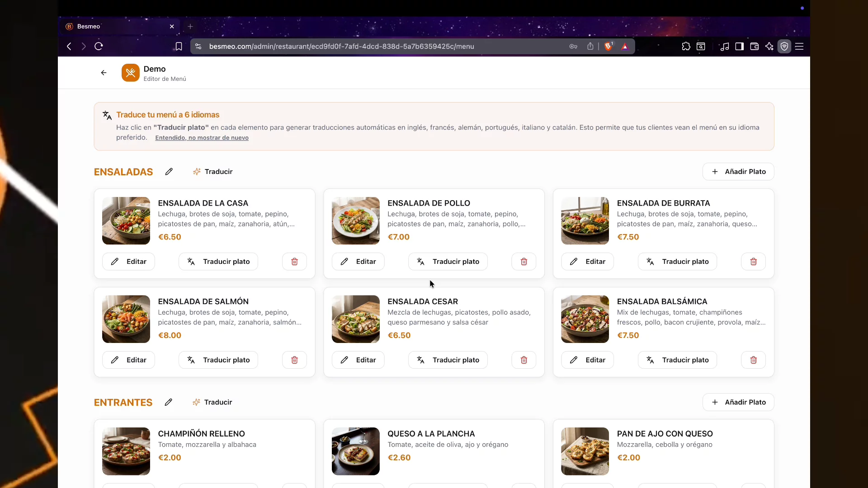The height and width of the screenshot is (488, 868).
Task: Go back using the arrow beside Demo
Action: click(104, 73)
